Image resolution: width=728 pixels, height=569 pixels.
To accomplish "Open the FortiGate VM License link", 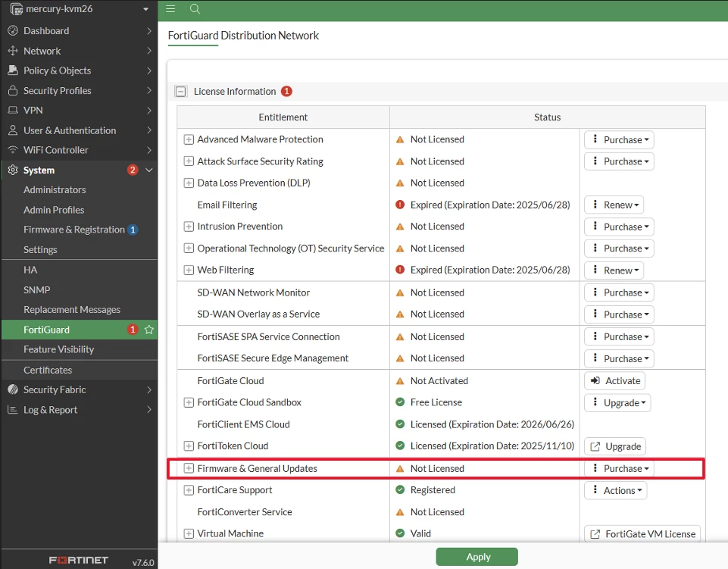I will click(642, 534).
